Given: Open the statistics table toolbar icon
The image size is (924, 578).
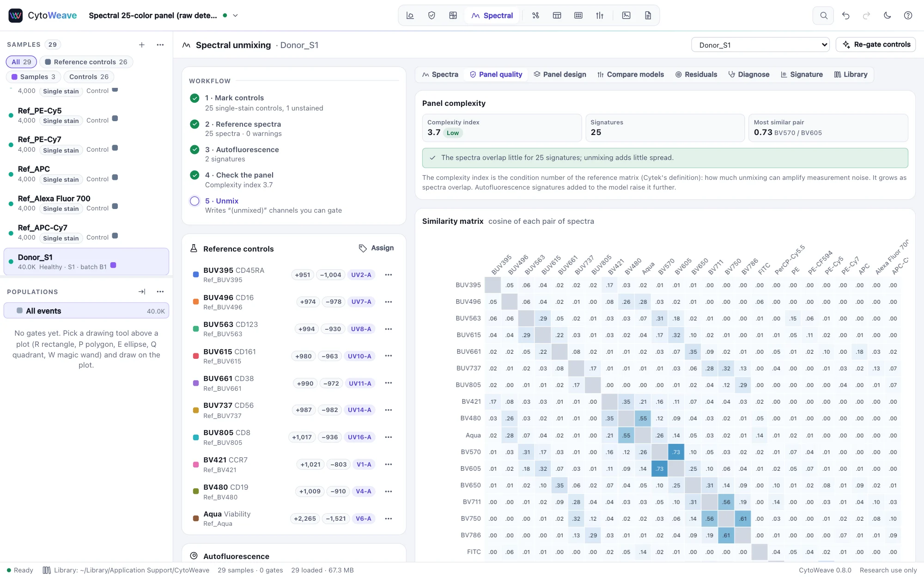Looking at the screenshot, I should click(557, 15).
